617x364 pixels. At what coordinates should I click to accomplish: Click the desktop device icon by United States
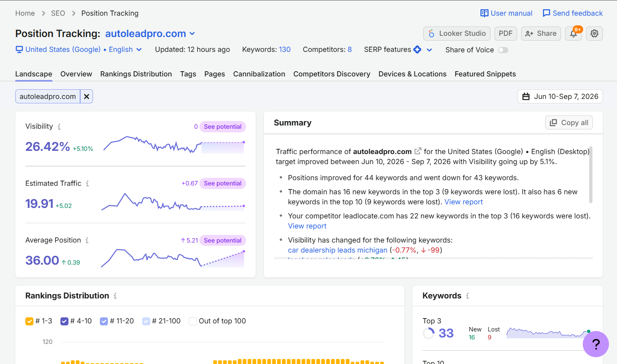click(x=19, y=49)
